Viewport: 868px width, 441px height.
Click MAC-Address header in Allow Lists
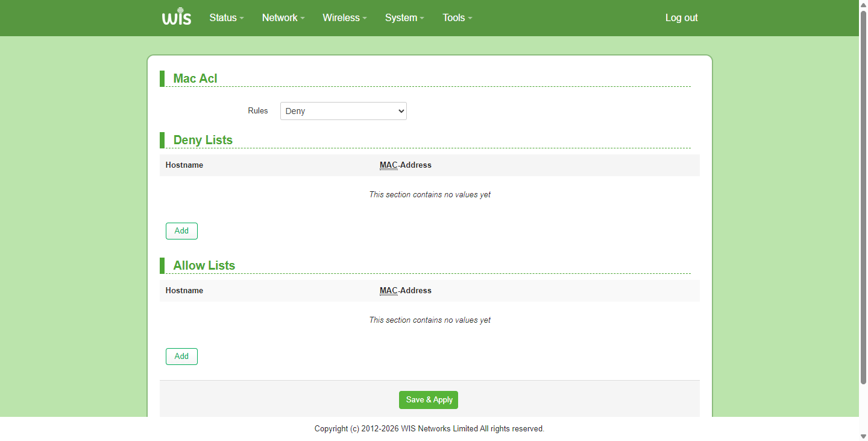point(406,291)
